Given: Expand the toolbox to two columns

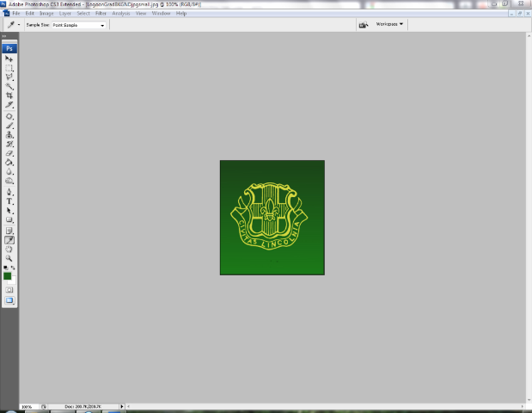Looking at the screenshot, I should point(4,35).
